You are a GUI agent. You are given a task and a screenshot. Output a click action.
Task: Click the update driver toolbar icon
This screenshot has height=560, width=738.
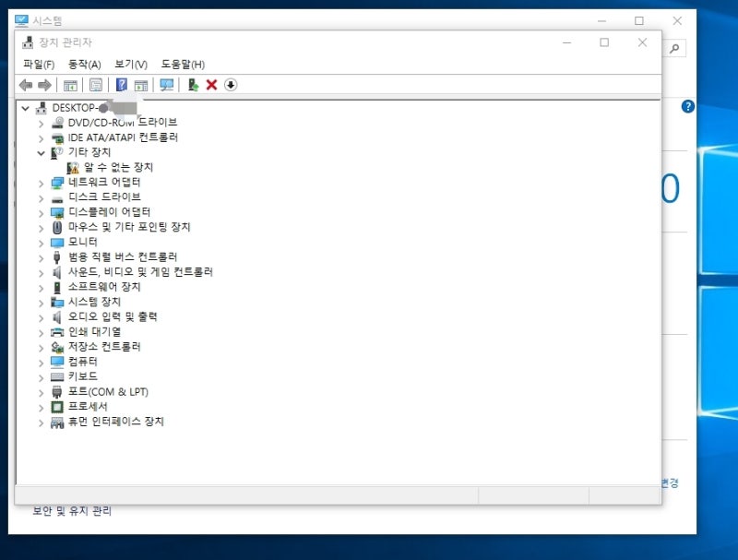pyautogui.click(x=193, y=85)
